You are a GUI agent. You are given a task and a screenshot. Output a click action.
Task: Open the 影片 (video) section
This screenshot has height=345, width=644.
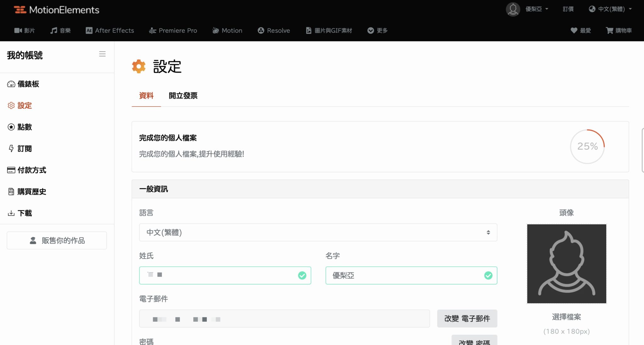(x=25, y=30)
